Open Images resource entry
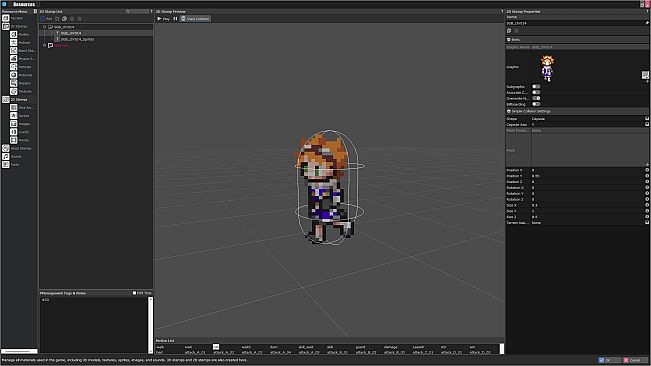 pyautogui.click(x=20, y=124)
